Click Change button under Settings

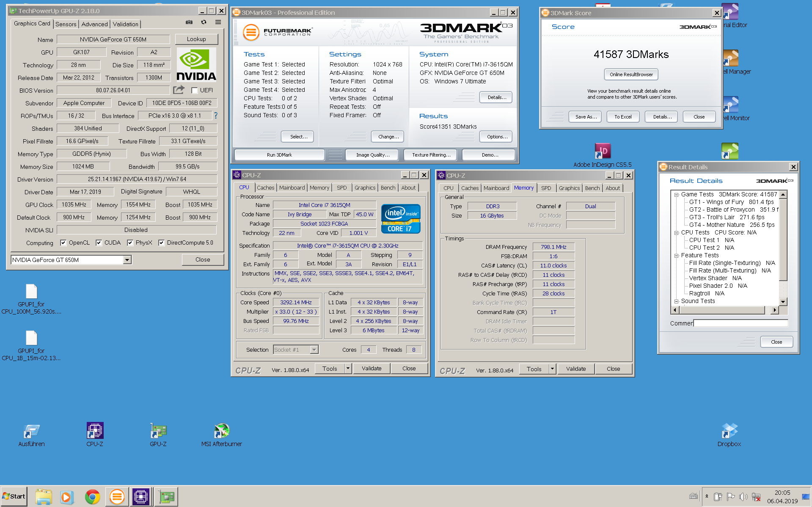(388, 137)
